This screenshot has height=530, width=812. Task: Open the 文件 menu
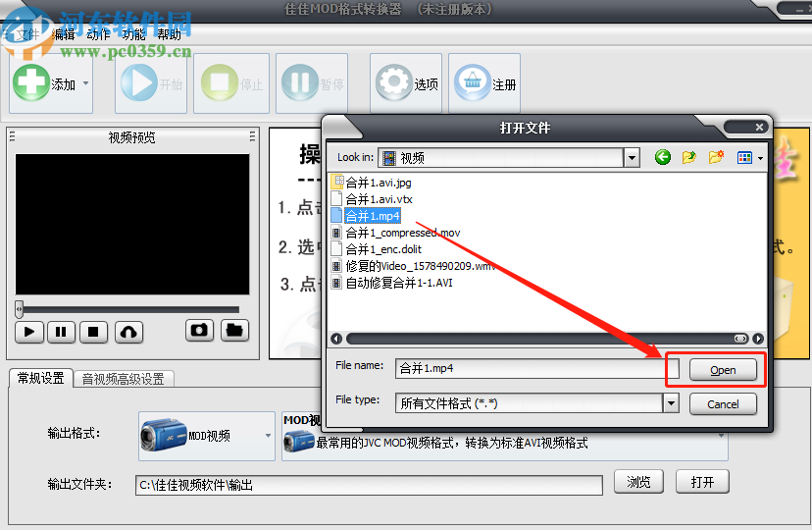click(26, 34)
